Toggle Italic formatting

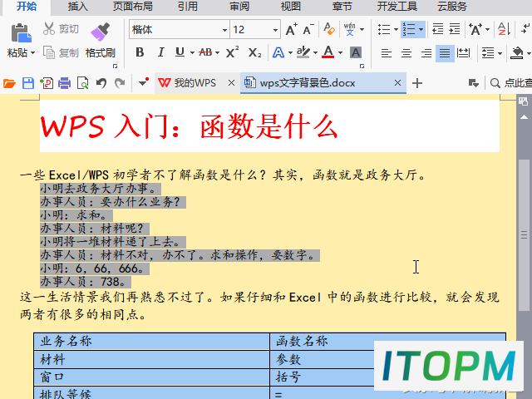[x=160, y=52]
